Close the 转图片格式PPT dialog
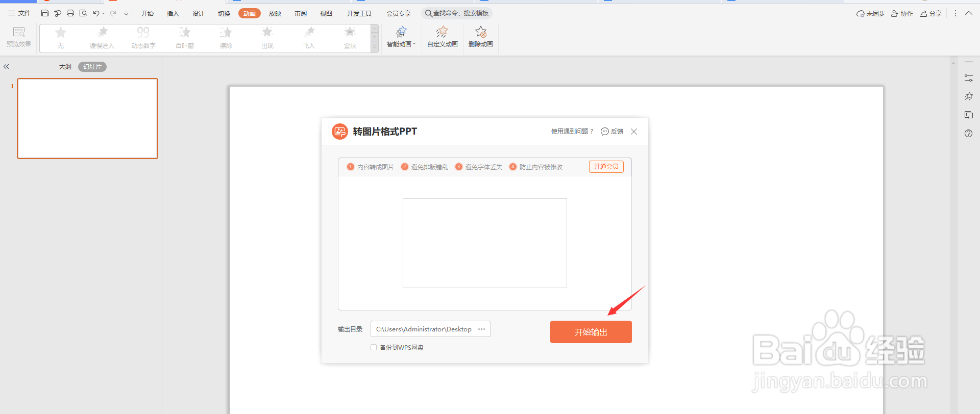 point(634,132)
